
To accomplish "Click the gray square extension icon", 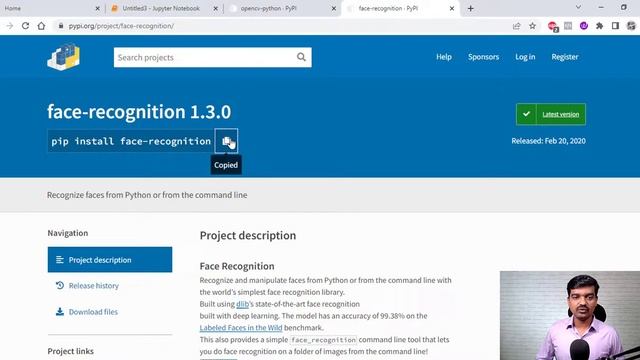I will [568, 26].
